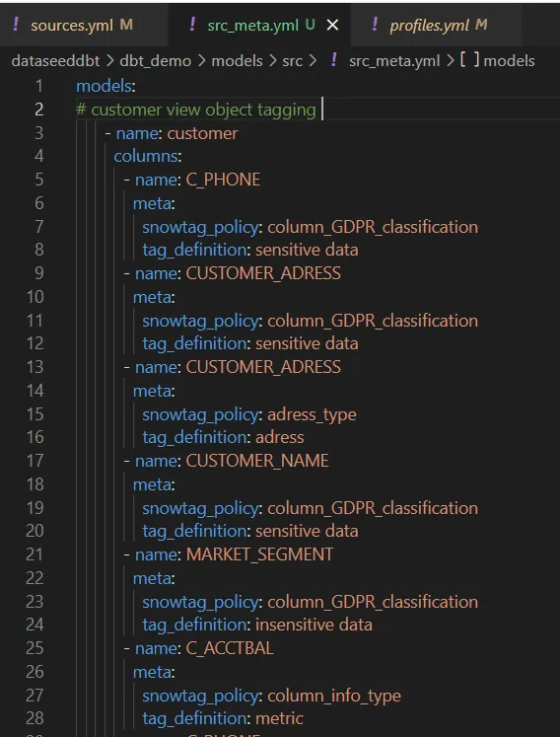Click the YAML icon on the sources.yml tab
The width and height of the screenshot is (560, 737).
(16, 25)
